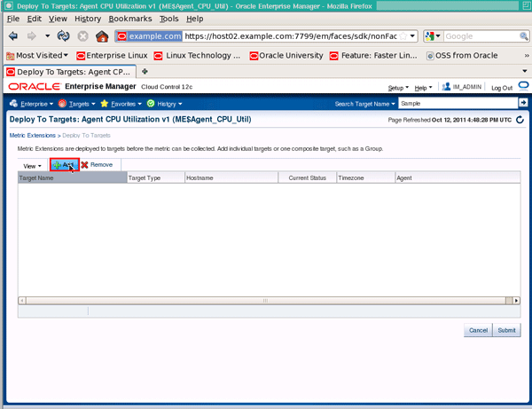
Task: Click the Cancel button
Action: click(x=478, y=330)
